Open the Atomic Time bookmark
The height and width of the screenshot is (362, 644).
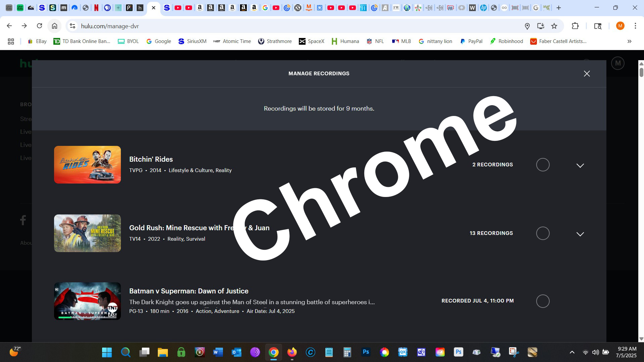[232, 41]
